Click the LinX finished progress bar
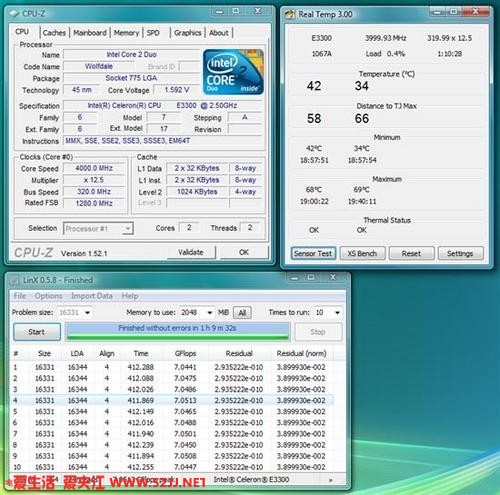 point(178,331)
